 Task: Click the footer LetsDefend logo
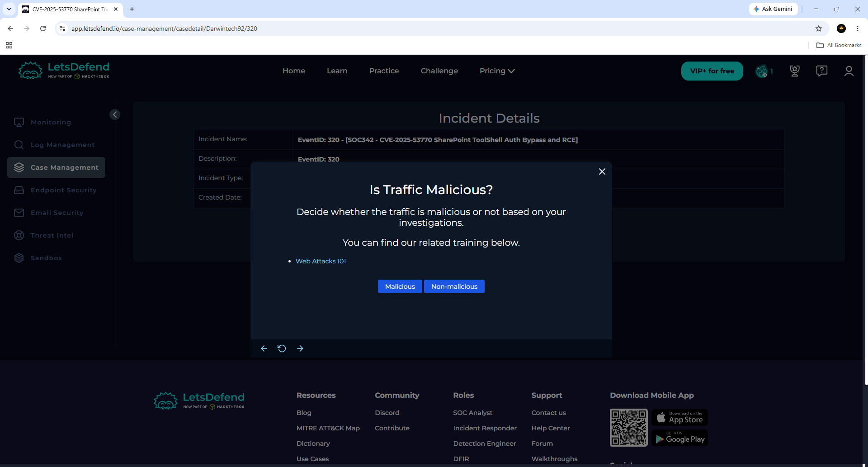199,401
